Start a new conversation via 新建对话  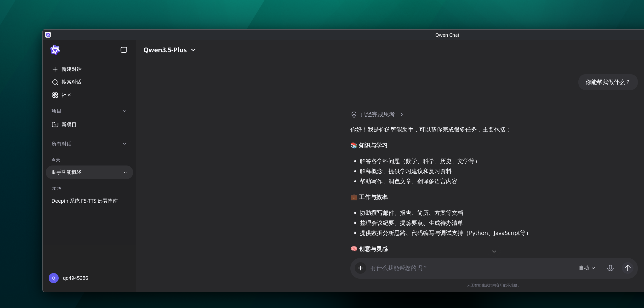(x=71, y=69)
